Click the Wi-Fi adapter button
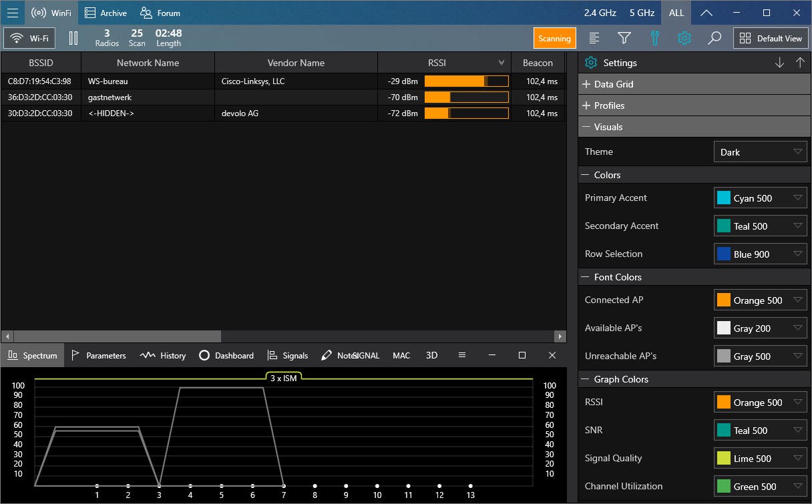This screenshot has width=812, height=504. click(30, 38)
